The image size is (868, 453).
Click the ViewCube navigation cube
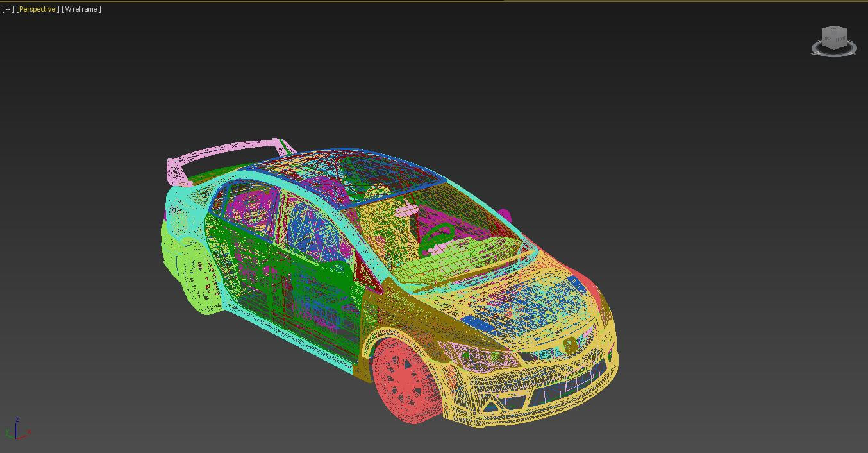[x=834, y=38]
